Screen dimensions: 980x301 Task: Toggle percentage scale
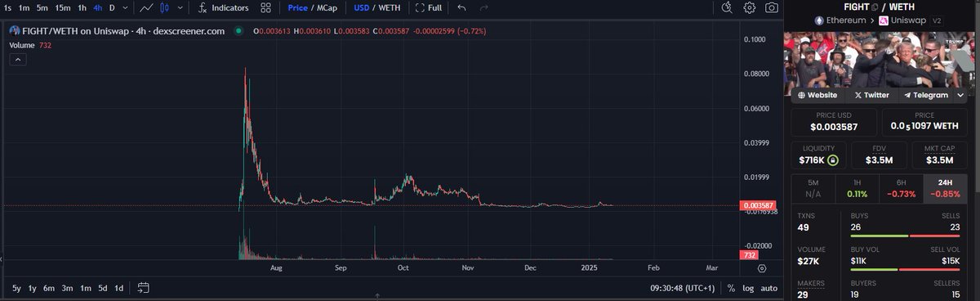click(731, 288)
